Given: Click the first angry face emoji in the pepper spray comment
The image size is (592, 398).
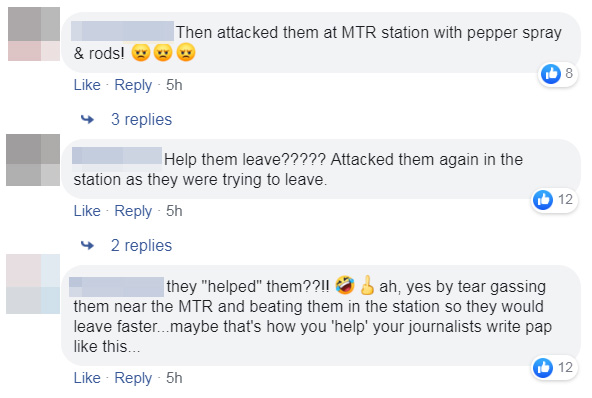Looking at the screenshot, I should click(141, 52).
